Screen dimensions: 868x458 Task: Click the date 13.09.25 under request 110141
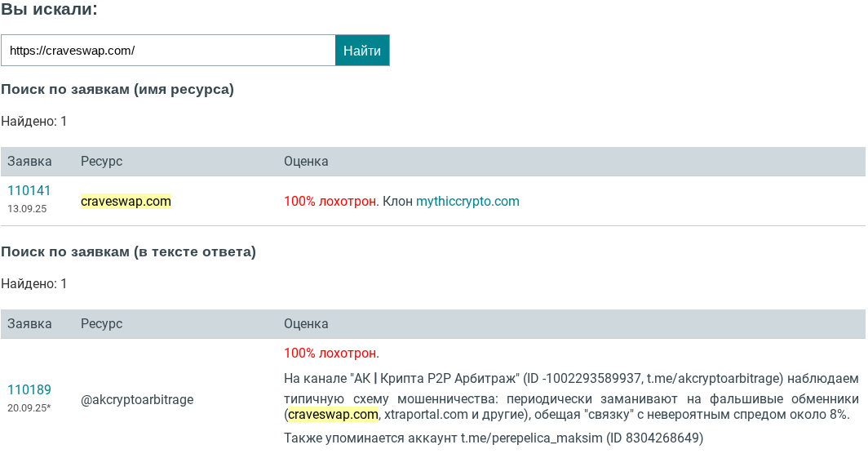27,209
